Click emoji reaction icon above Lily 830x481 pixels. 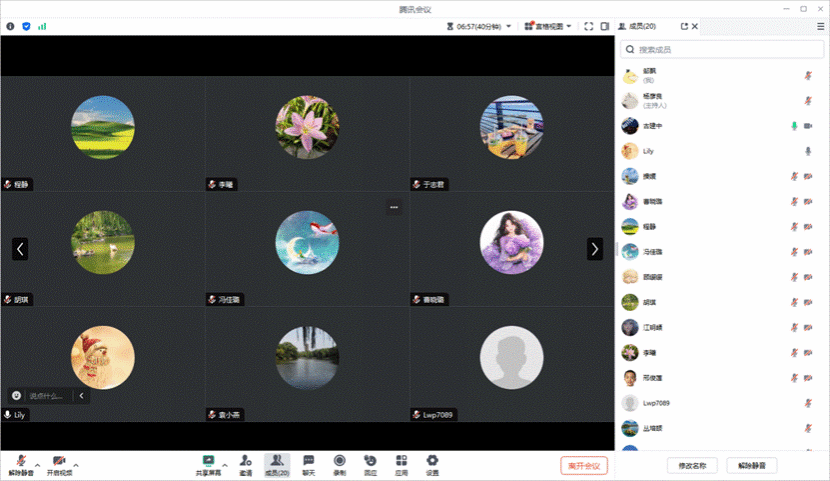(16, 395)
